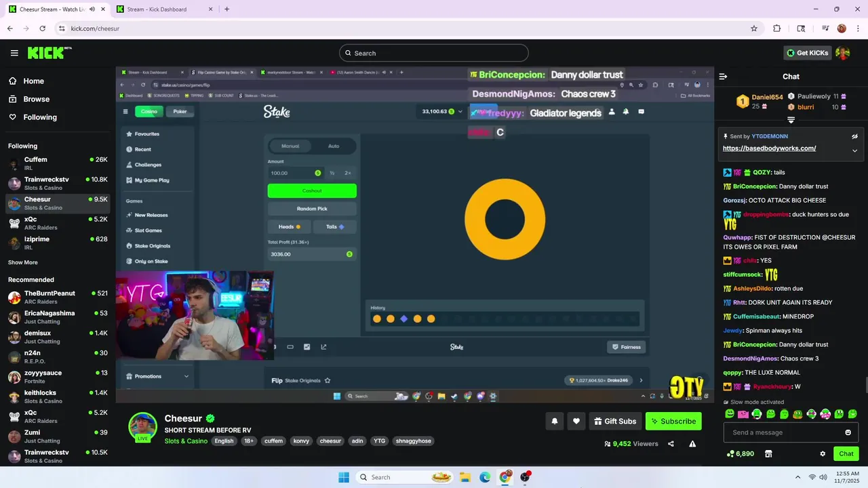Viewport: 868px width, 488px height.
Task: Open the basedbodyworks.com pinned link
Action: (769, 148)
